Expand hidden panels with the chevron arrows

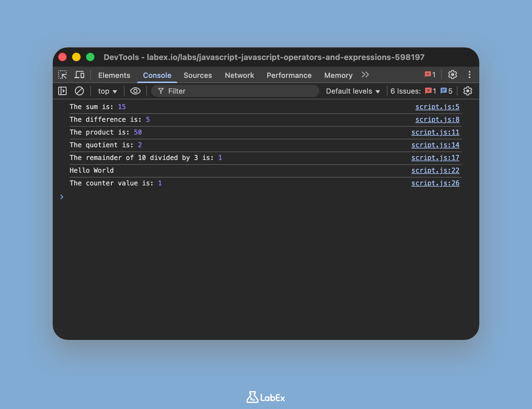pyautogui.click(x=365, y=75)
